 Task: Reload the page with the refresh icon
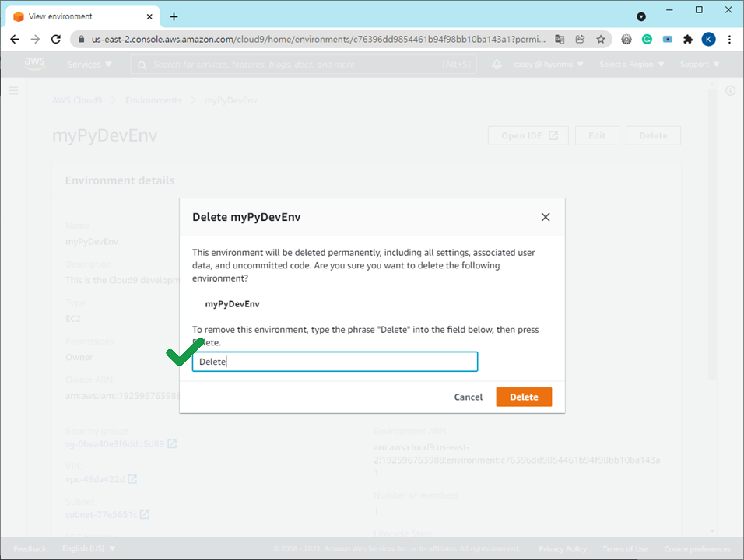[x=55, y=40]
